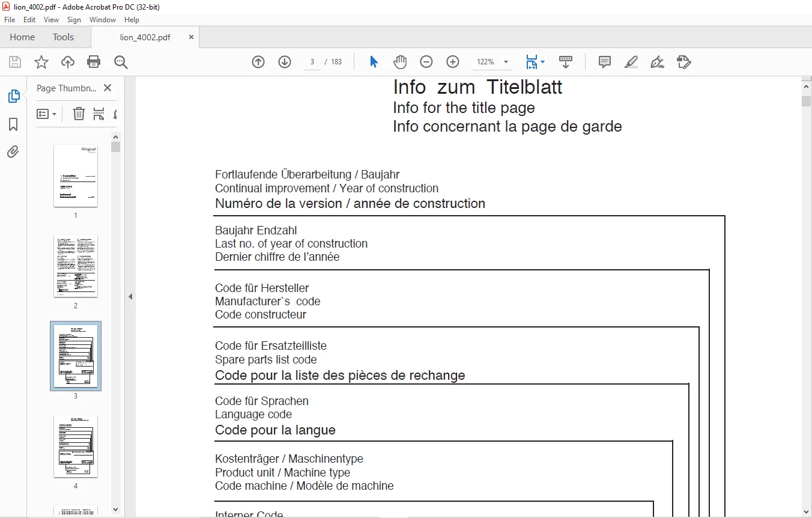Select the highlight text tool
Viewport: 812px width, 518px height.
[631, 62]
